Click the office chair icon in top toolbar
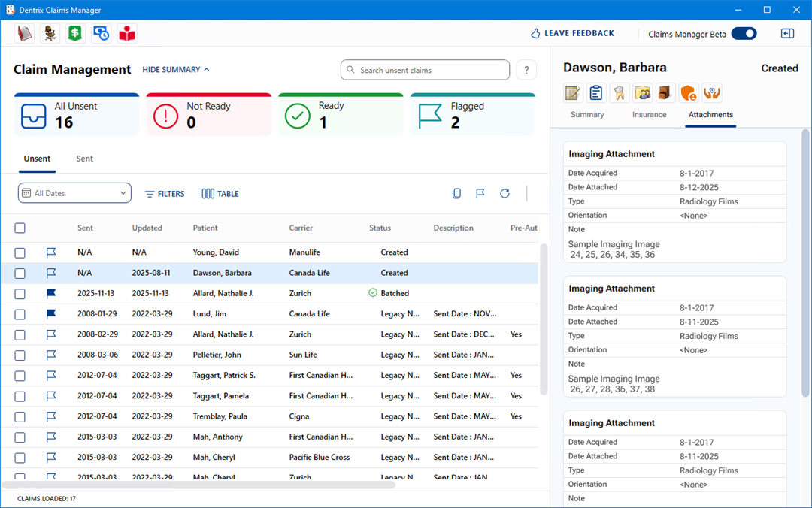This screenshot has width=812, height=508. click(50, 33)
